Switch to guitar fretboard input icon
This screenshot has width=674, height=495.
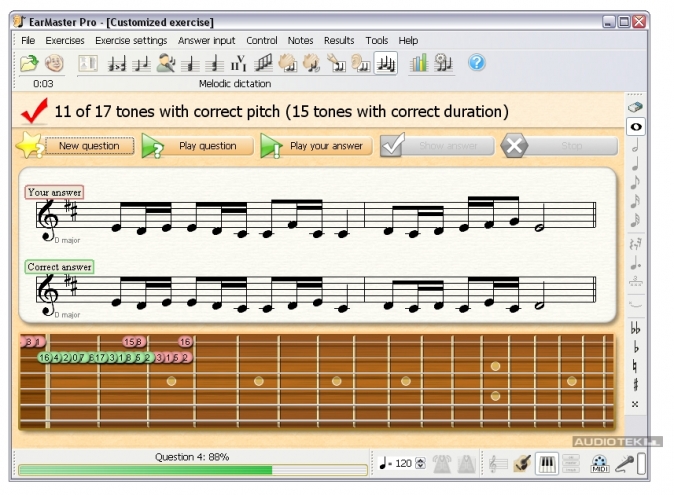[522, 464]
